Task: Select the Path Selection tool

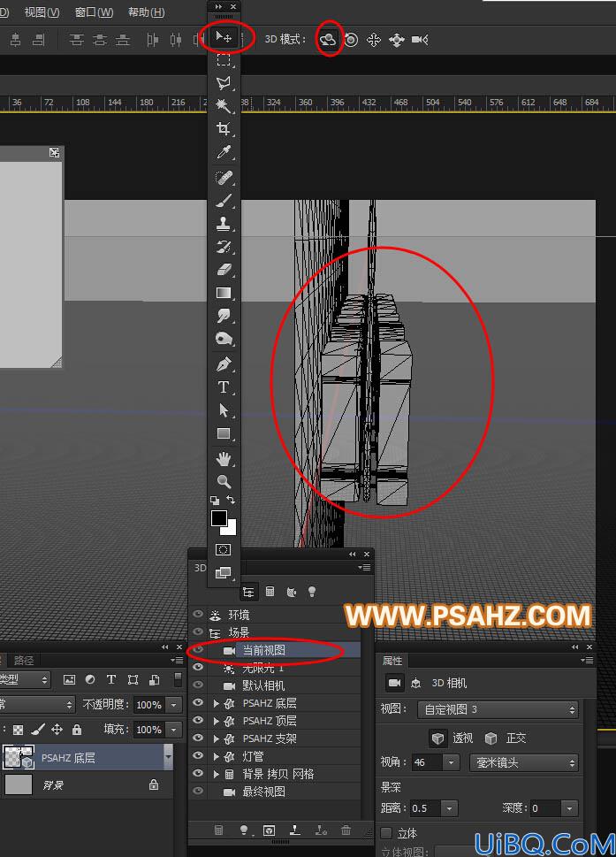Action: point(224,409)
